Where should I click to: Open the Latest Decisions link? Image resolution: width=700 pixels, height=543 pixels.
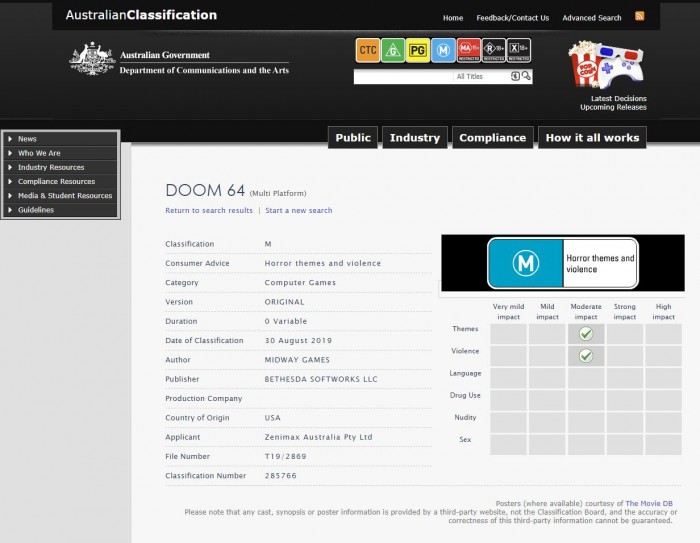coord(618,98)
